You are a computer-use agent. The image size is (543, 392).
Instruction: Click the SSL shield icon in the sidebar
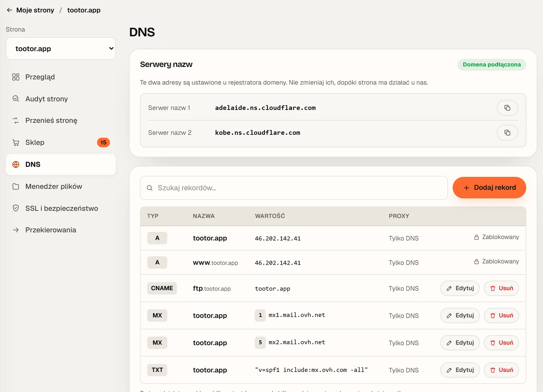click(16, 208)
